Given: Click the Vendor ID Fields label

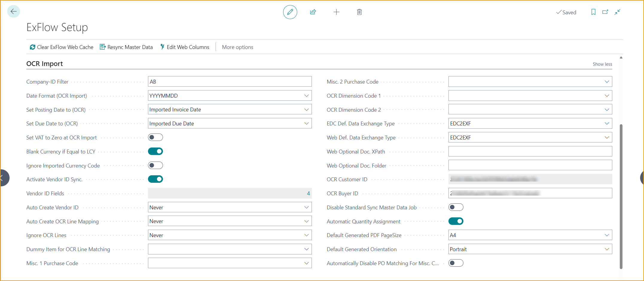Looking at the screenshot, I should coord(45,194).
